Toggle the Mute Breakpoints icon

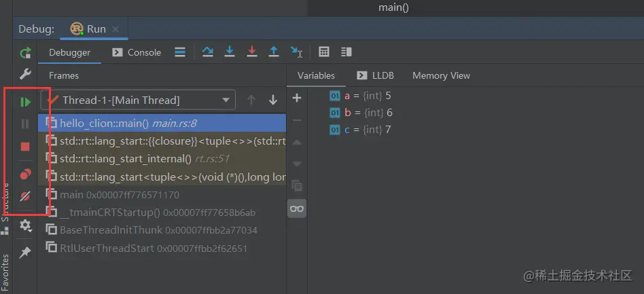[x=25, y=197]
